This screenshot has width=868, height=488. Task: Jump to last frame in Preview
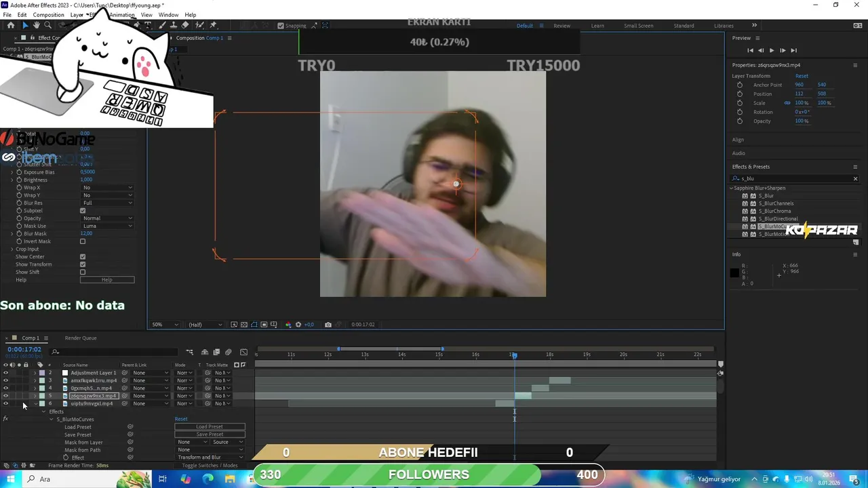793,50
